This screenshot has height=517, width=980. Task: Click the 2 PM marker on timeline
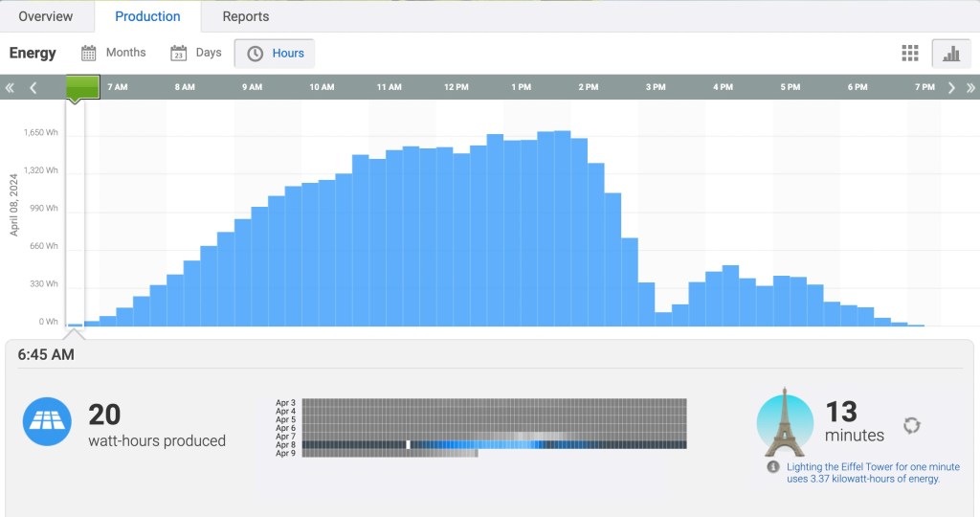[x=588, y=88]
